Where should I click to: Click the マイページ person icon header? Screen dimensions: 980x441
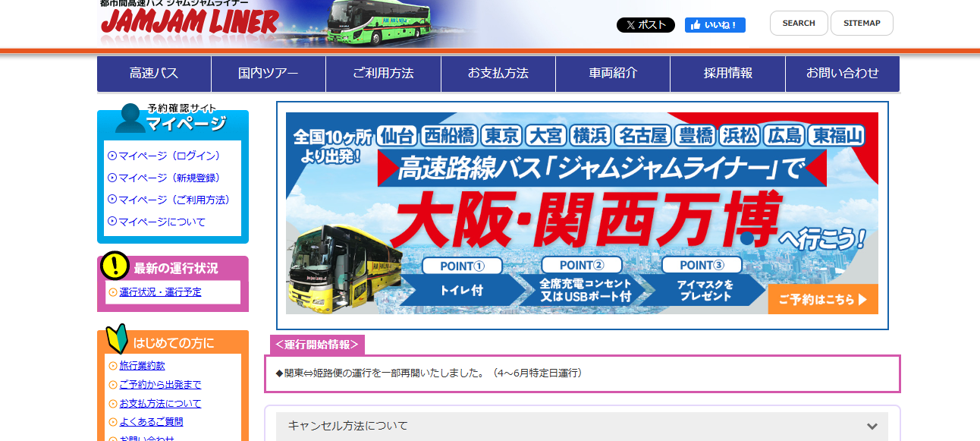coord(130,118)
